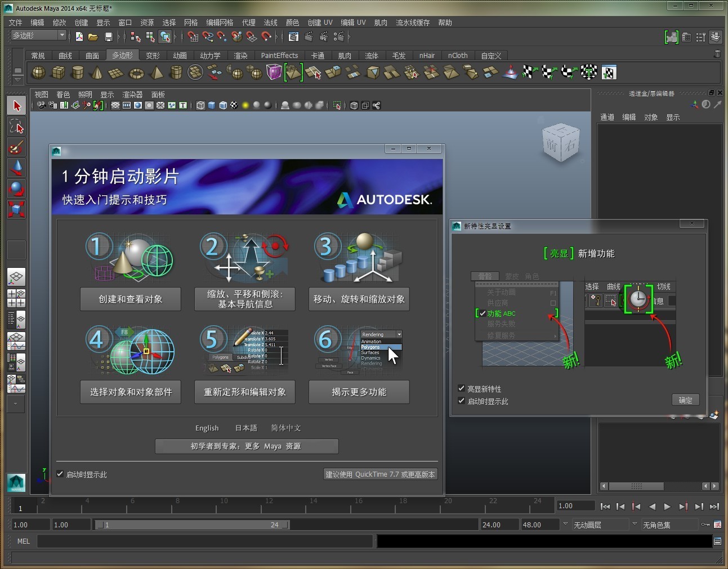Select the Paint Selection tool
Image resolution: width=728 pixels, height=569 pixels.
click(16, 147)
